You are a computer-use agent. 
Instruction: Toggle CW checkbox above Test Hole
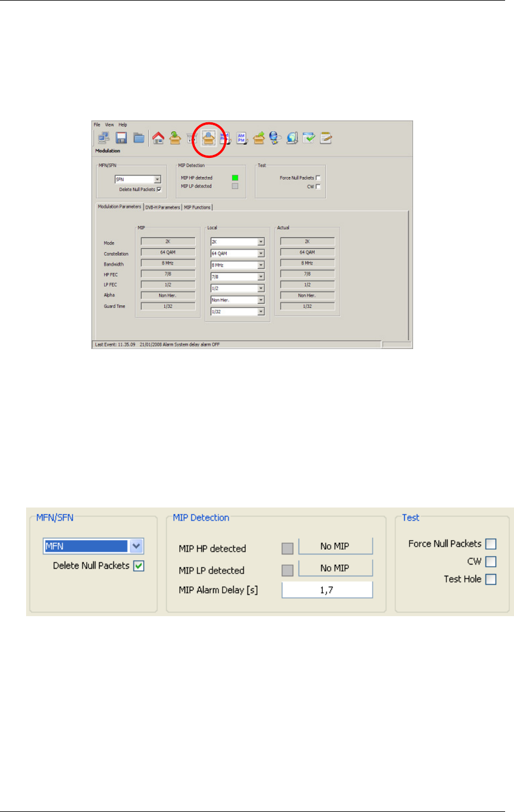pos(491,562)
